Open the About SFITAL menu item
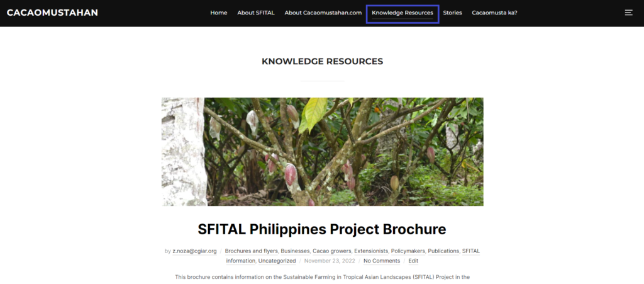The image size is (644, 284). point(256,13)
